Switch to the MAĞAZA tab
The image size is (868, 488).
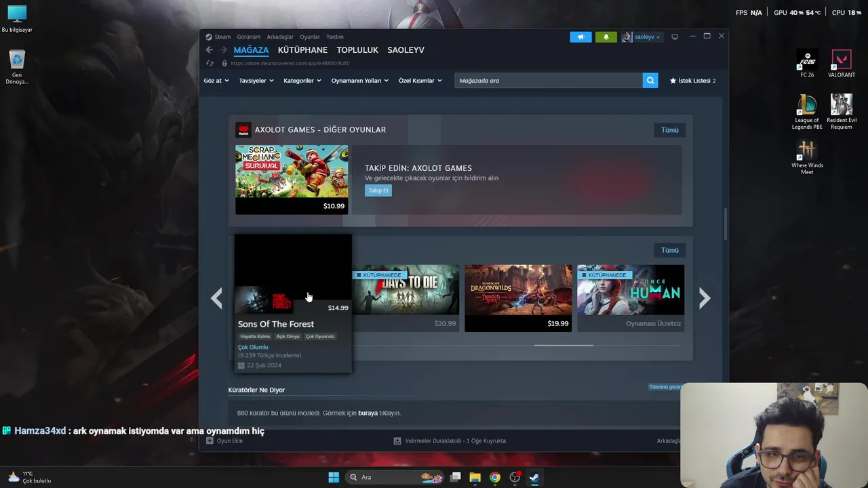coord(252,50)
